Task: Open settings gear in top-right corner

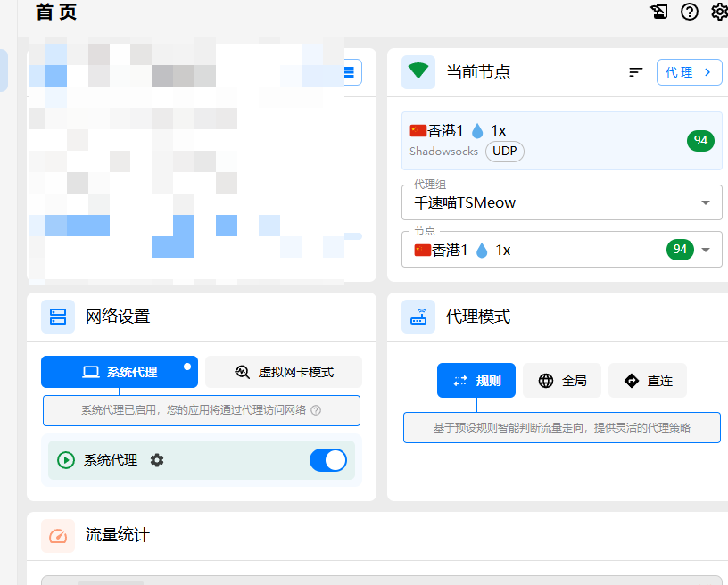Action: click(719, 12)
